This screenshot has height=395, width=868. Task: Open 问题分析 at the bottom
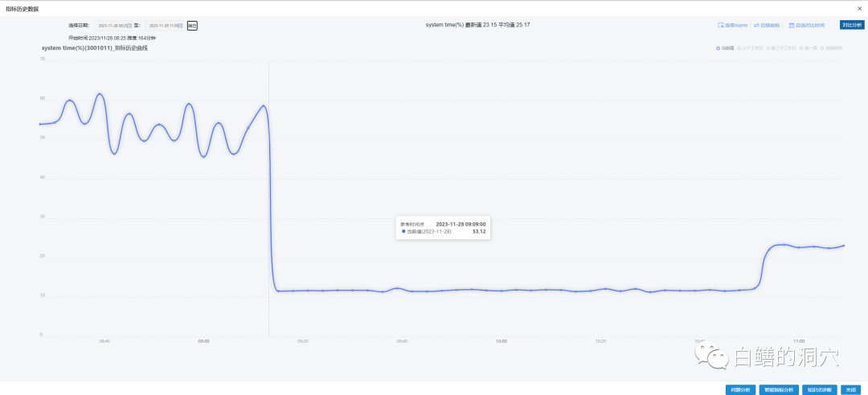tap(739, 389)
